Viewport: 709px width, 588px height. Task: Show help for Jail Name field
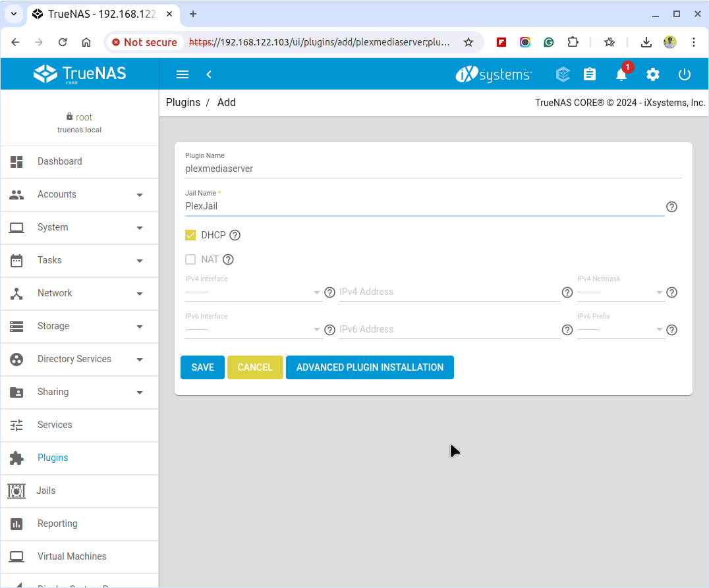coord(671,207)
